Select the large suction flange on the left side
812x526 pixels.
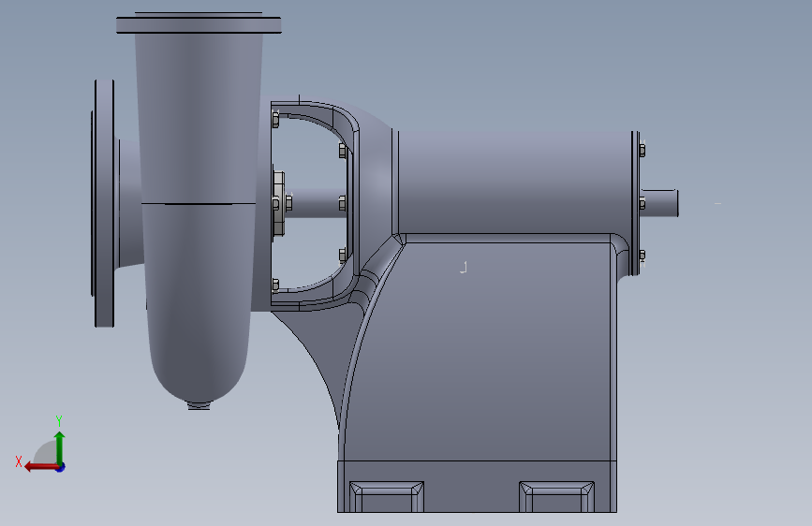[x=105, y=203]
